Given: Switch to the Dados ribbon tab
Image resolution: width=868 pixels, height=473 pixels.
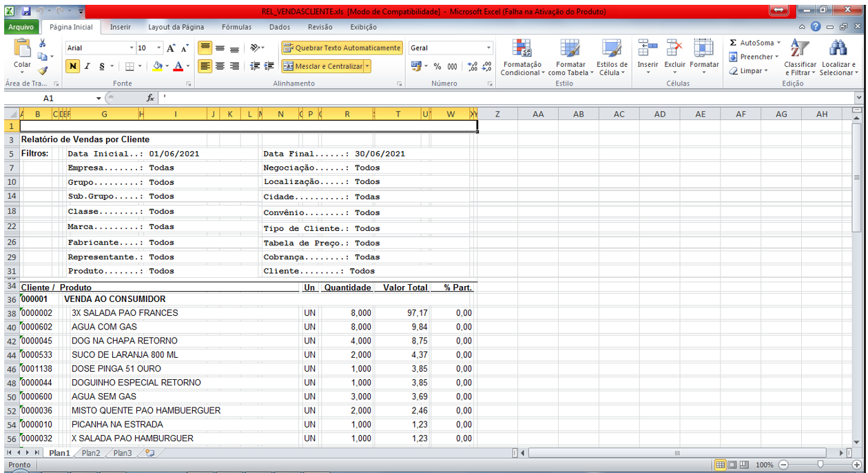Looking at the screenshot, I should (280, 27).
